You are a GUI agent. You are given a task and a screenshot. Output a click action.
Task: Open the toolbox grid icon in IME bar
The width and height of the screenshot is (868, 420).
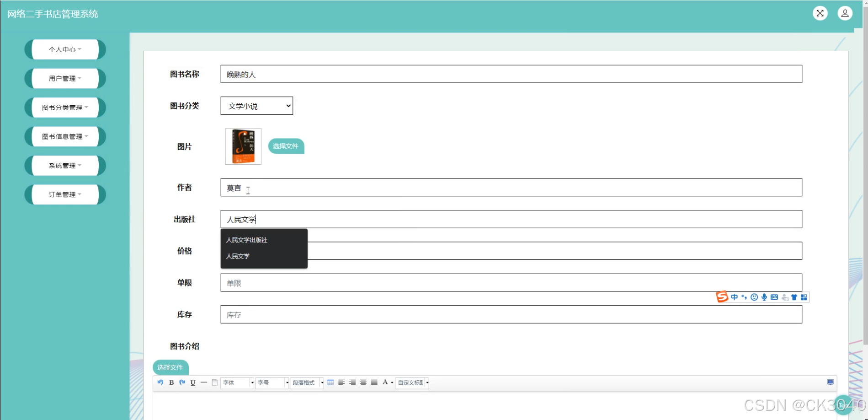point(804,297)
